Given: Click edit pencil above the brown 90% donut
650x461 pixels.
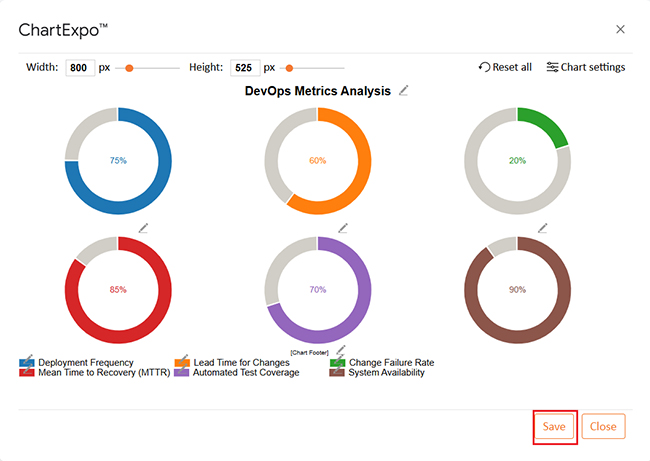Looking at the screenshot, I should pyautogui.click(x=543, y=228).
